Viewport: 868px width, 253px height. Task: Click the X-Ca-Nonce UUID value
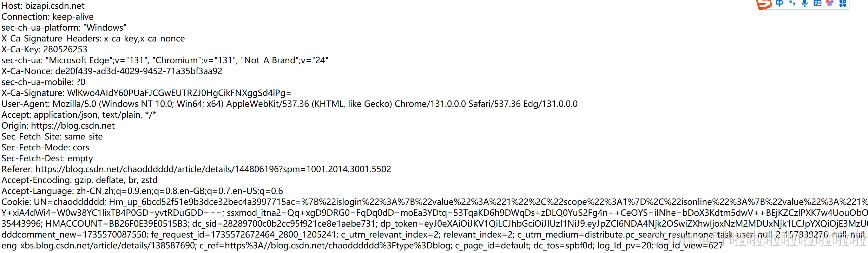coord(139,71)
